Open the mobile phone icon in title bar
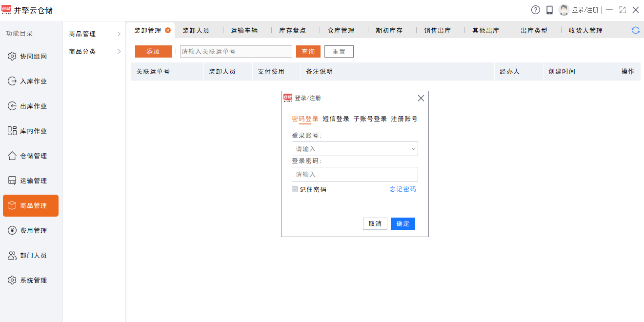The width and height of the screenshot is (644, 322). (x=549, y=10)
